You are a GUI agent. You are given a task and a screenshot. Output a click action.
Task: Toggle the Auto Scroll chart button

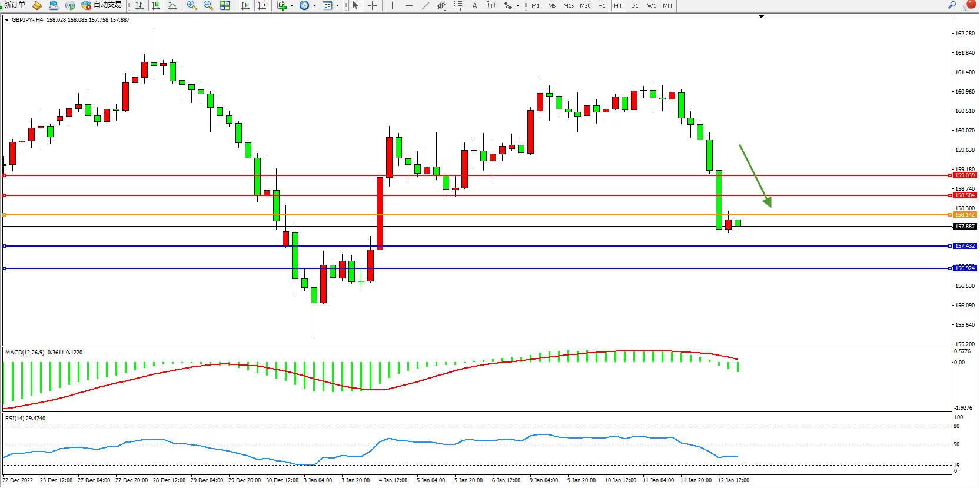coord(245,5)
